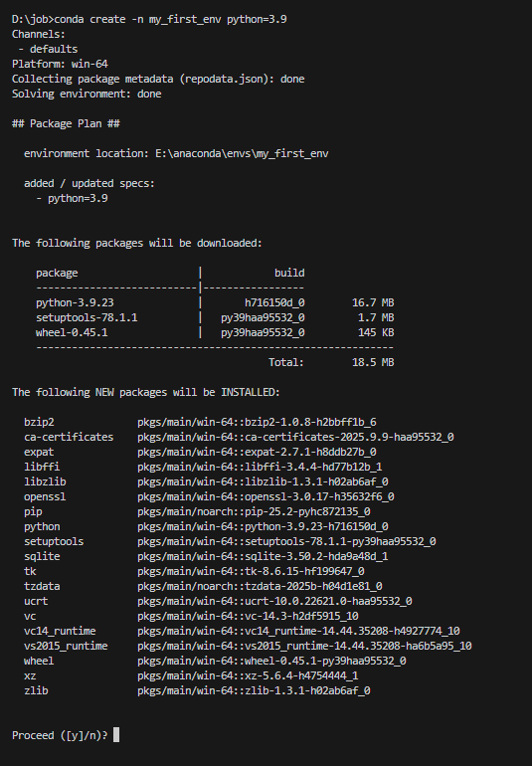Click the 'Solving environment: done' line

click(x=87, y=94)
